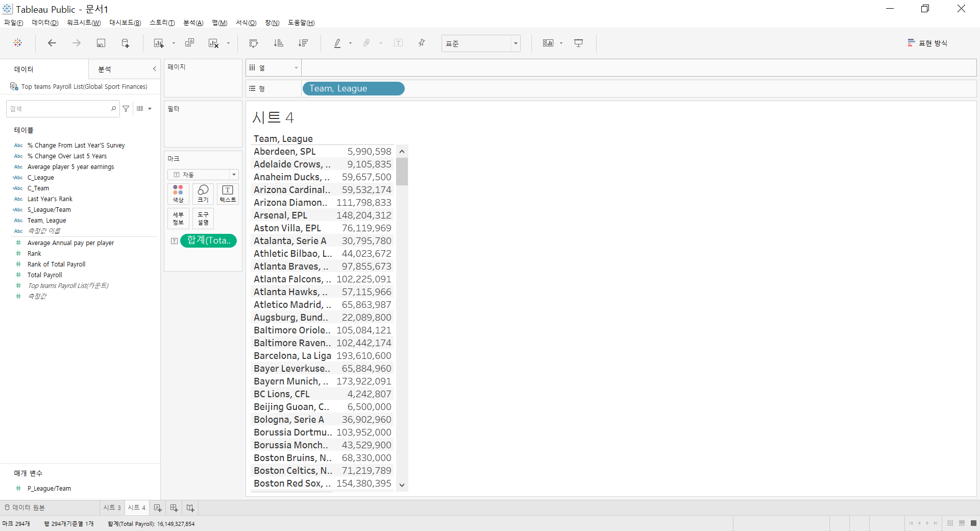Click the scroll down arrow of table
This screenshot has width=980, height=531.
[x=402, y=485]
